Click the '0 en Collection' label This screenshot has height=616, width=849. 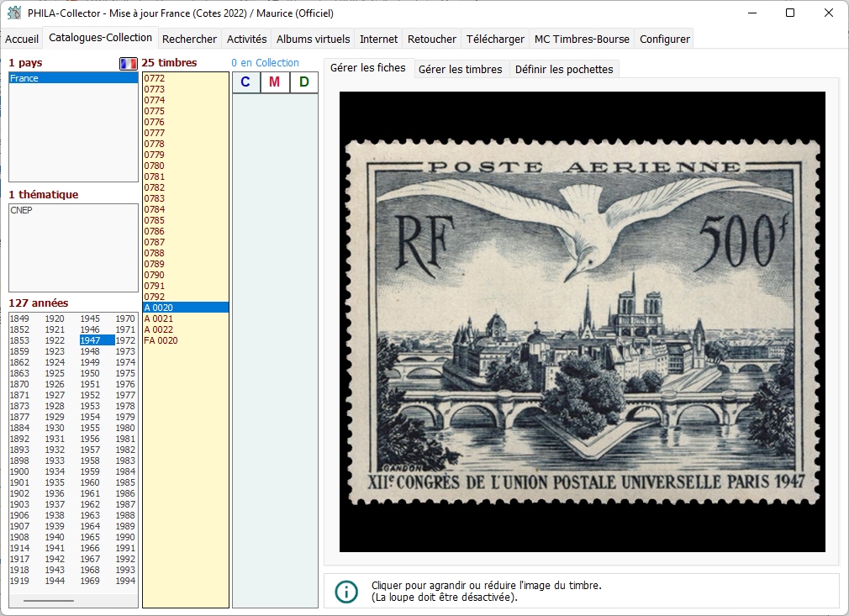click(x=266, y=63)
